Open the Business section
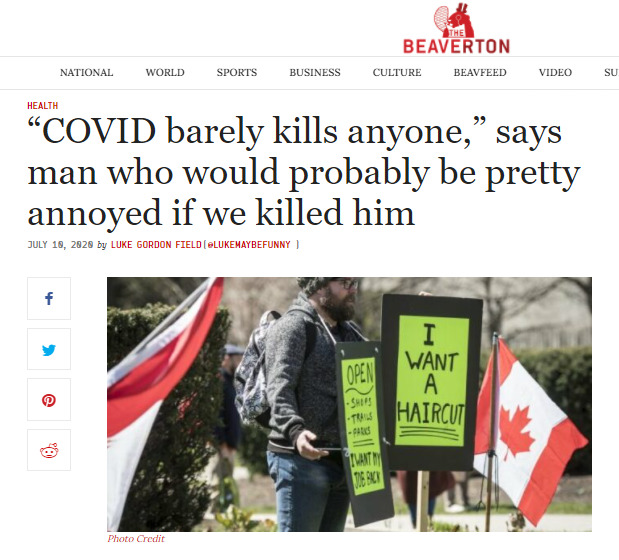Screen dimensions: 619x560 click(x=315, y=73)
